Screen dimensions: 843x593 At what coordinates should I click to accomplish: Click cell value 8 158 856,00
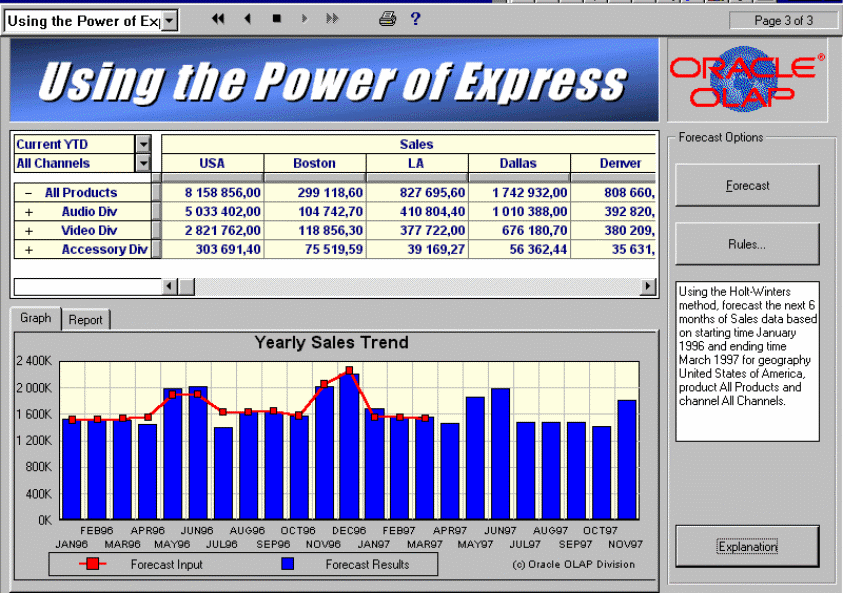[x=212, y=192]
